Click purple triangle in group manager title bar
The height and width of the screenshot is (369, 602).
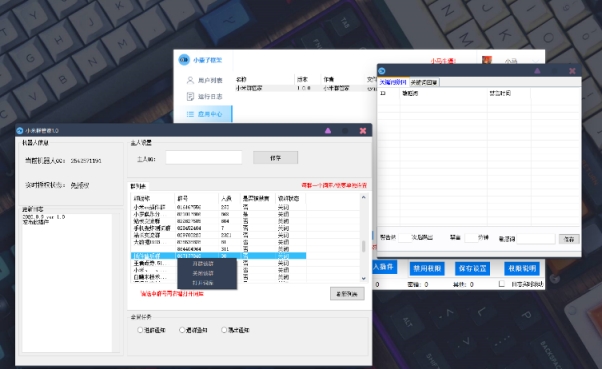(328, 131)
